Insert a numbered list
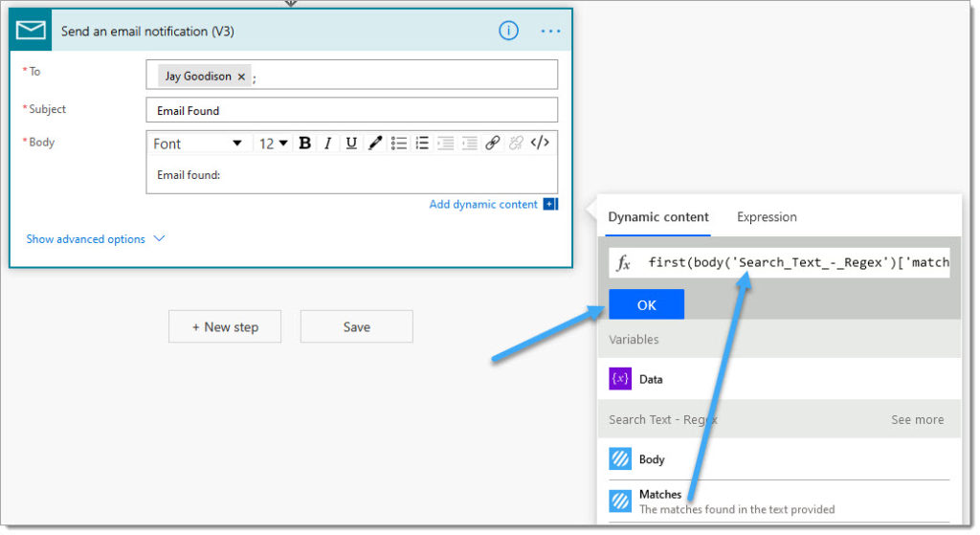The width and height of the screenshot is (980, 535). tap(422, 144)
